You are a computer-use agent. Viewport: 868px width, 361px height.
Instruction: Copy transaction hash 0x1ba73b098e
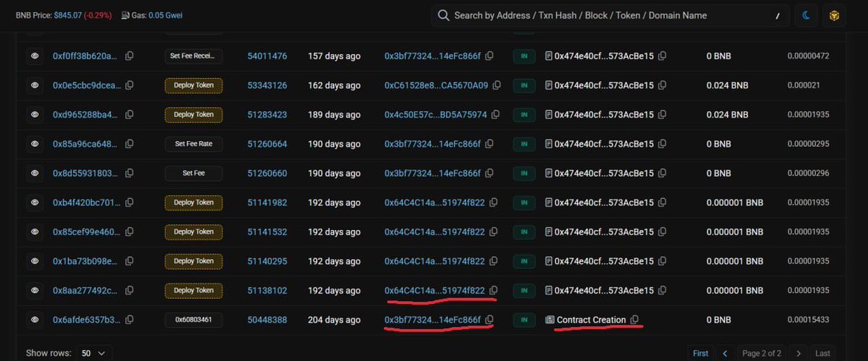coord(129,261)
